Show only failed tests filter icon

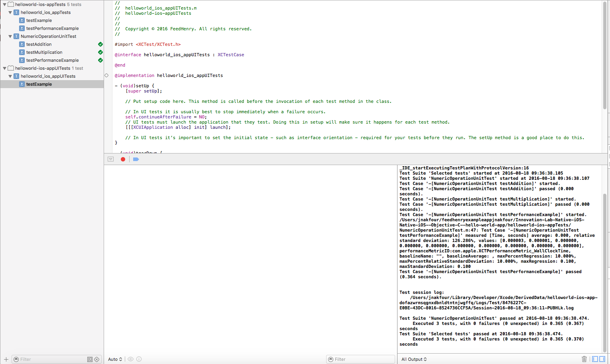(96, 359)
